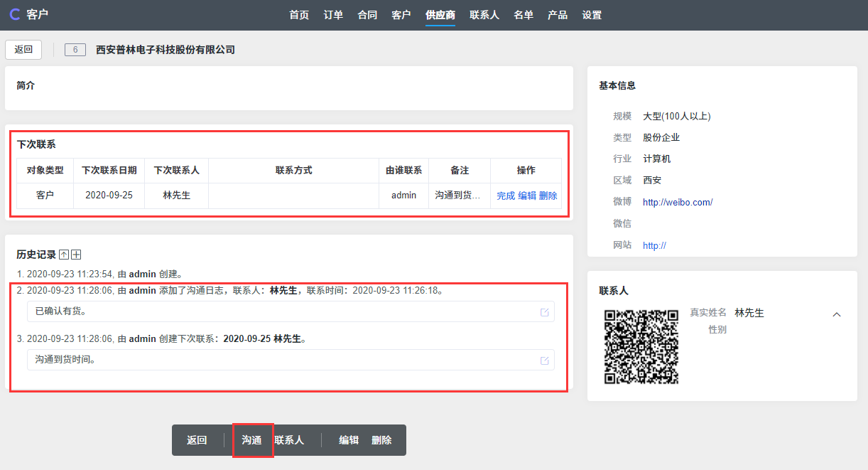The width and height of the screenshot is (868, 470).
Task: Delete the next contact entry using 删除
Action: 548,196
